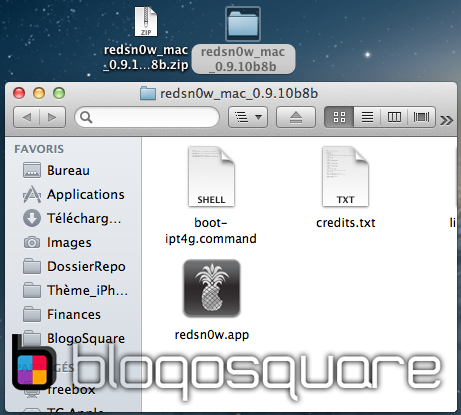Minimize the Finder window with yellow button

[x=39, y=93]
